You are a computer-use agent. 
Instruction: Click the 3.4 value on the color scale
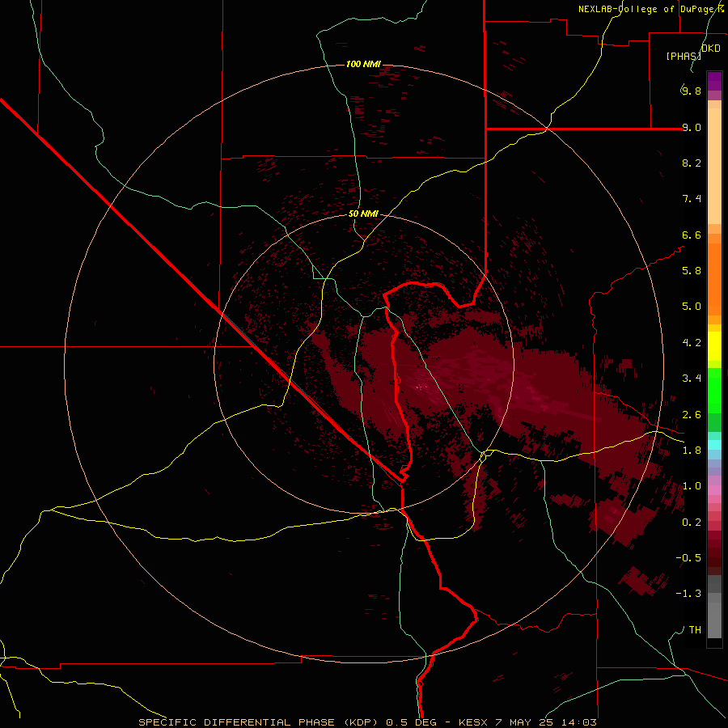coord(692,379)
